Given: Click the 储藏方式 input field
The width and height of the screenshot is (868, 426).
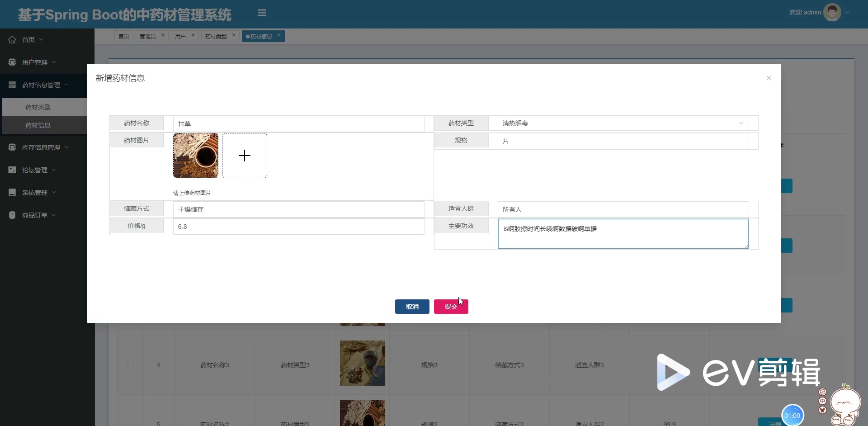Looking at the screenshot, I should [298, 209].
